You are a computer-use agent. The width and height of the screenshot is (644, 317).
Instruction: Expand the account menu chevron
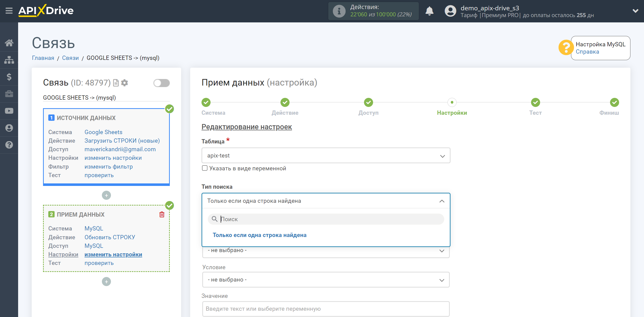tap(635, 11)
